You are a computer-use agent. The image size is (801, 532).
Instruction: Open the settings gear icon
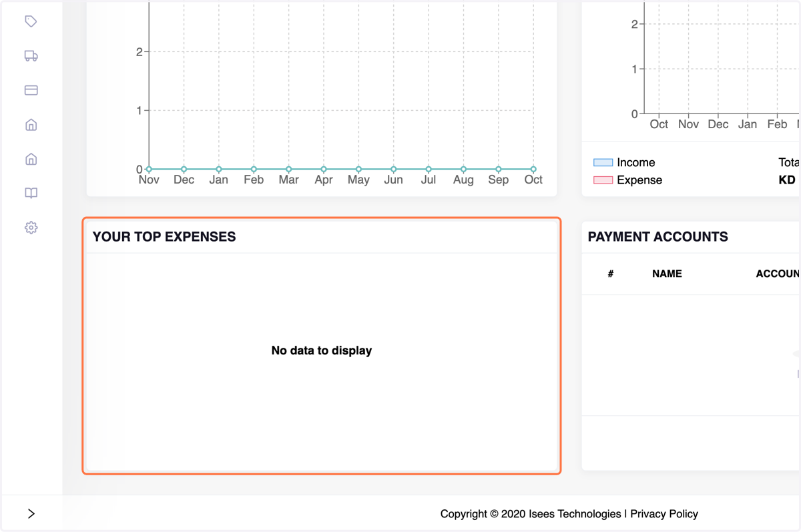point(31,228)
